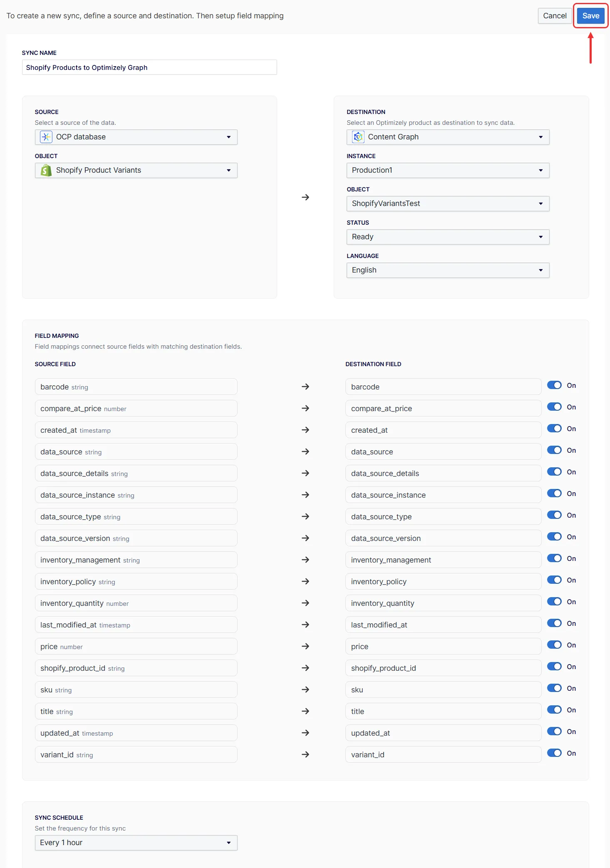Select the shopify_product_id string source field
The width and height of the screenshot is (610, 868).
point(136,668)
